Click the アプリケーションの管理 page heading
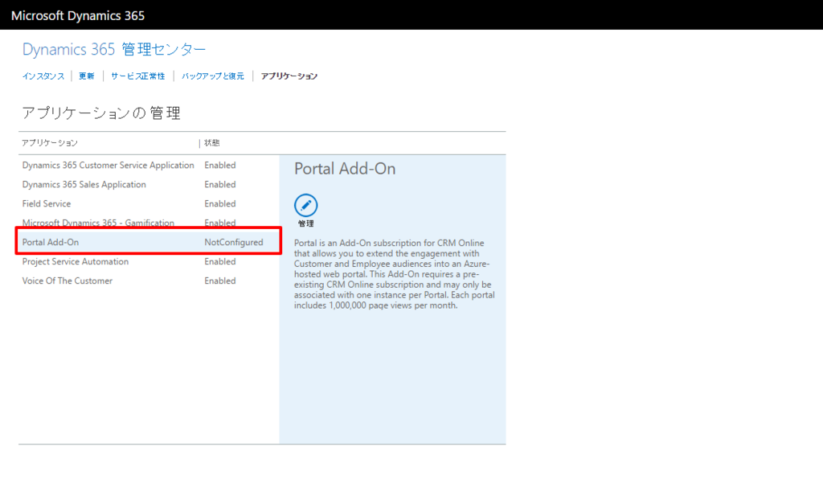The width and height of the screenshot is (823, 504). pos(101,113)
